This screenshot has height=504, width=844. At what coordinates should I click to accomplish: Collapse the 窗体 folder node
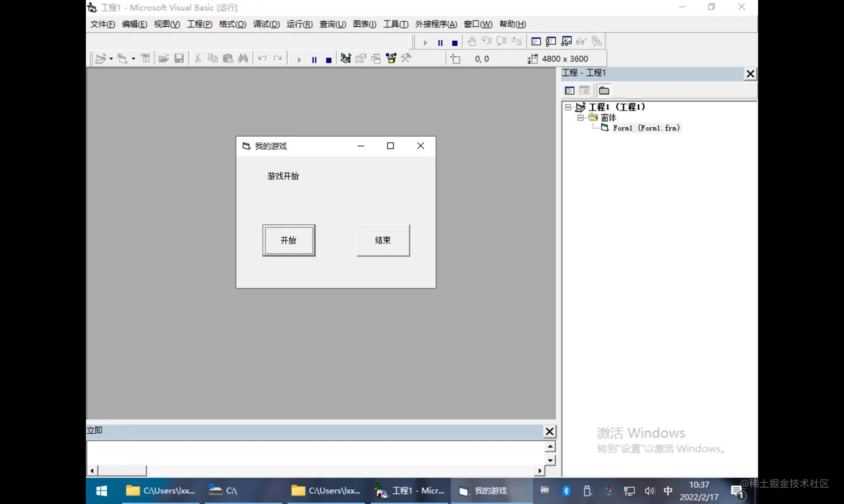pos(581,118)
